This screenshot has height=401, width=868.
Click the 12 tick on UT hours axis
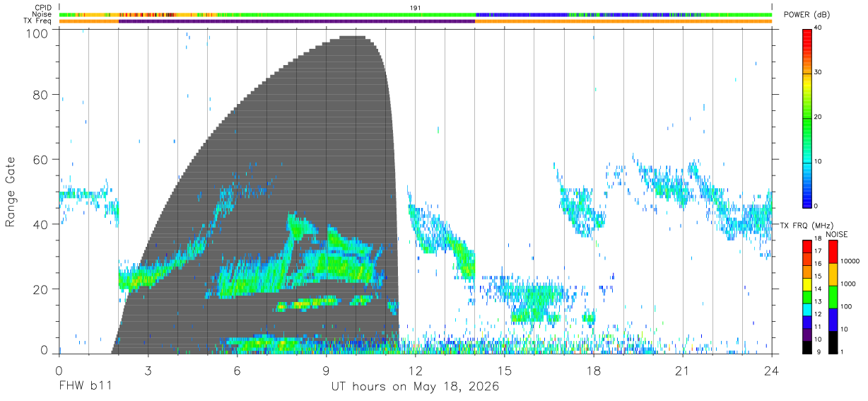[x=415, y=371]
